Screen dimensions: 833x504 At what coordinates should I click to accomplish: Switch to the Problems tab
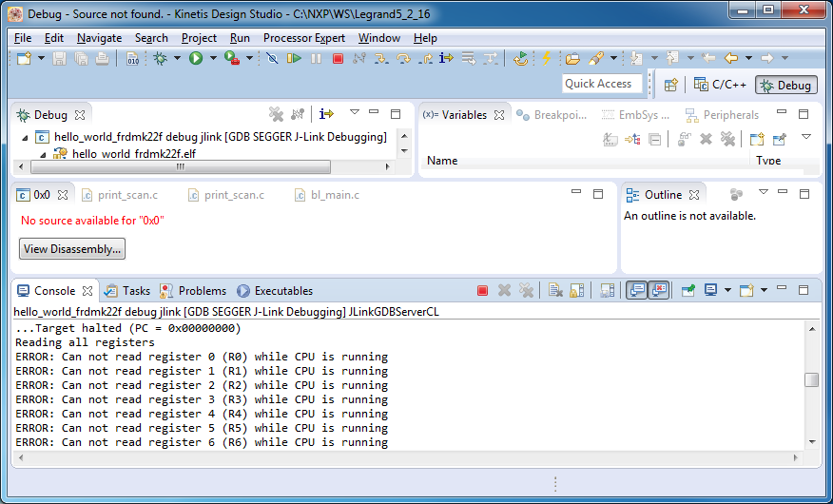193,290
